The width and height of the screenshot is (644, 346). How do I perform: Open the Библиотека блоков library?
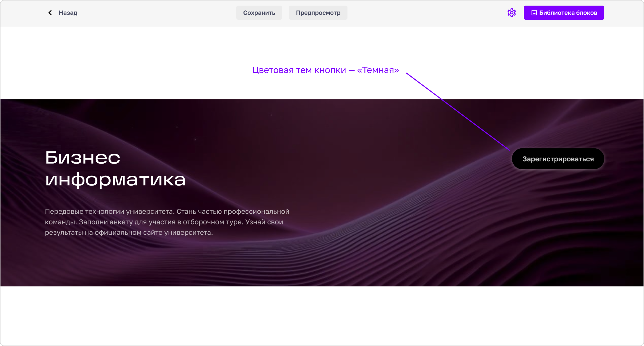click(x=564, y=13)
